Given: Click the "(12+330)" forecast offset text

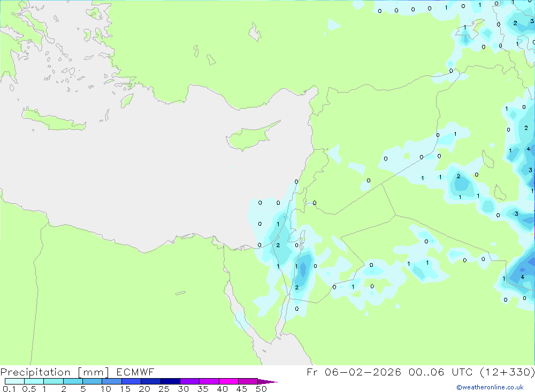Looking at the screenshot, I should coord(507,372).
